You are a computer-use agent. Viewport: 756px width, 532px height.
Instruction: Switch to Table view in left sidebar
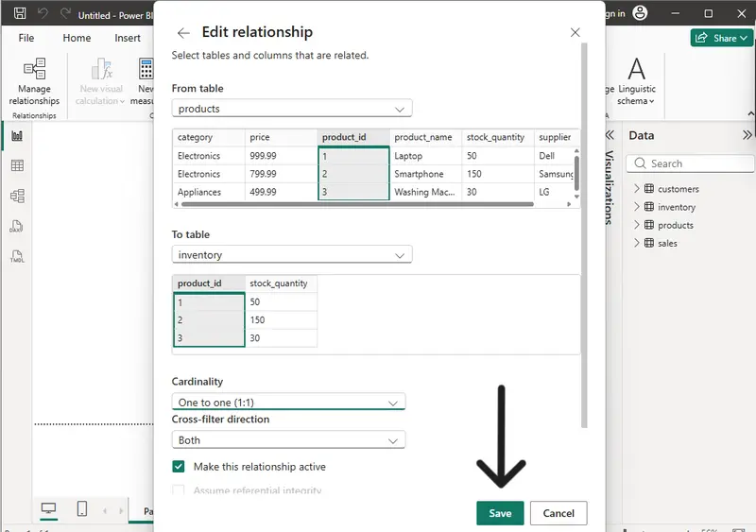pos(17,166)
